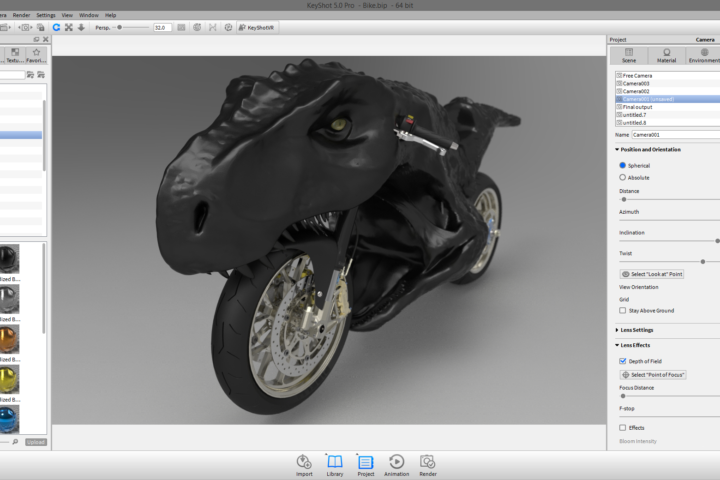
Task: Click the yellow material ball thumbnail
Action: [9, 379]
